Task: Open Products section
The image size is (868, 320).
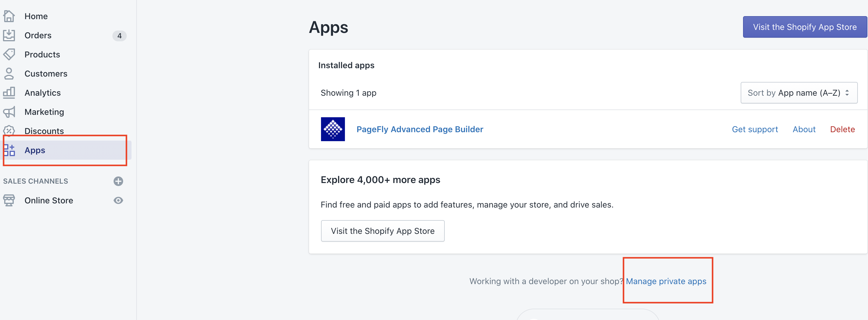Action: [42, 55]
